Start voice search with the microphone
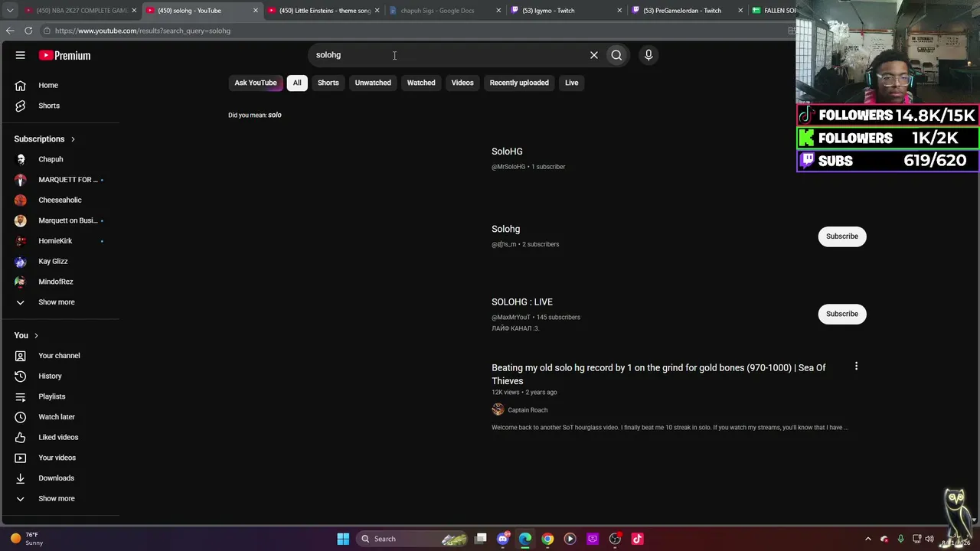 click(648, 55)
